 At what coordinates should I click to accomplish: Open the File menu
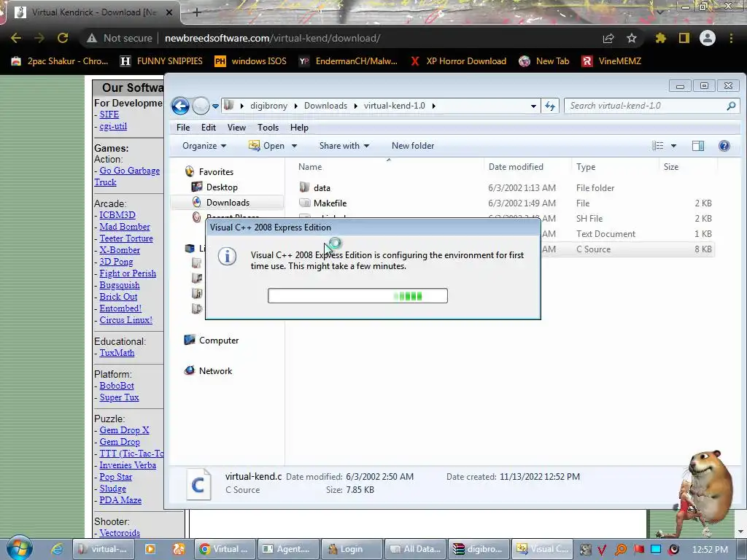coord(183,127)
